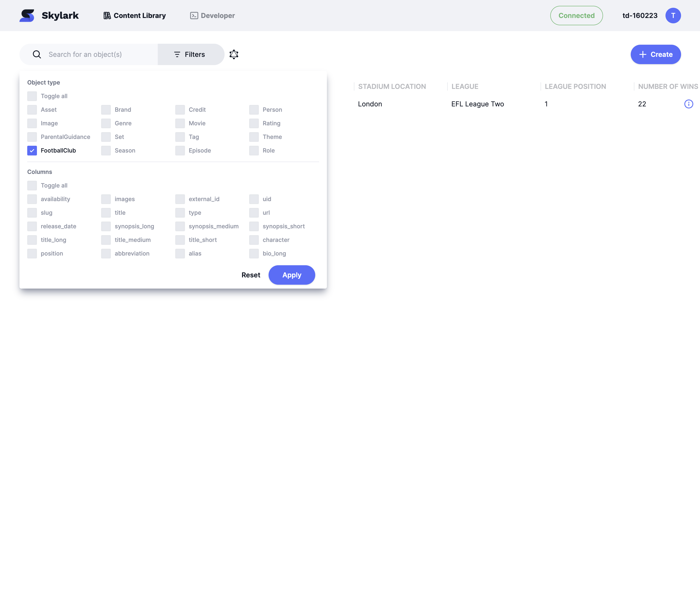Image resolution: width=700 pixels, height=616 pixels.
Task: Toggle all columns checkbox
Action: pyautogui.click(x=32, y=186)
